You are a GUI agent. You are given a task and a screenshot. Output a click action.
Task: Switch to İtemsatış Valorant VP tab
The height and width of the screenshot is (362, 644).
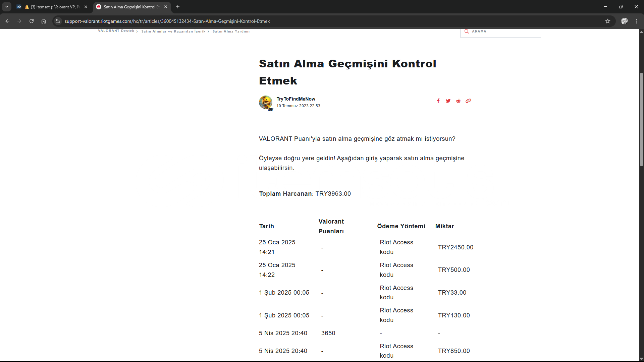(52, 7)
